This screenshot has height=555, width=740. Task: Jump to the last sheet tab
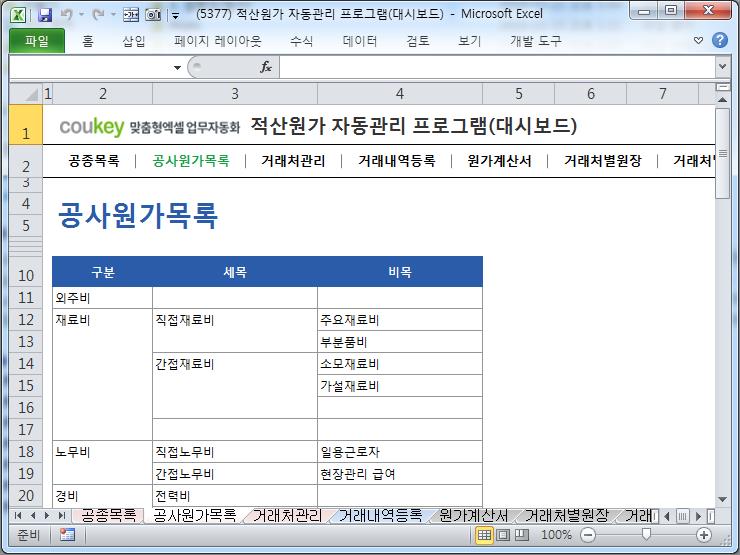(x=61, y=516)
